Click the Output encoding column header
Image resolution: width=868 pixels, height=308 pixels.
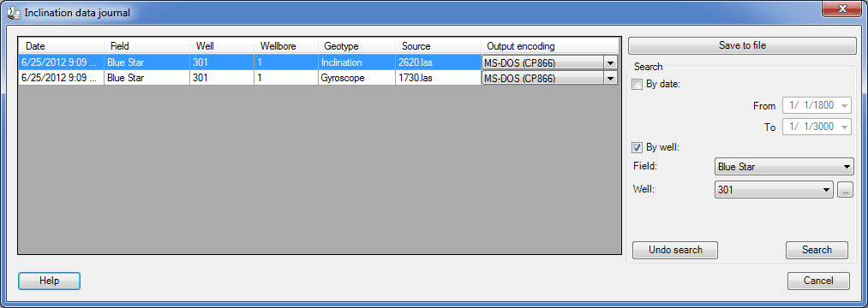550,46
